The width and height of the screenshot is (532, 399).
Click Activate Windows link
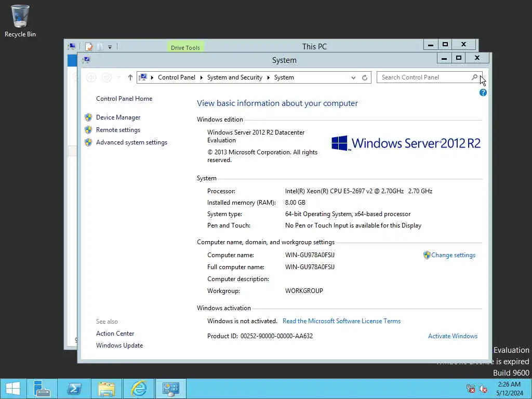[x=453, y=336]
